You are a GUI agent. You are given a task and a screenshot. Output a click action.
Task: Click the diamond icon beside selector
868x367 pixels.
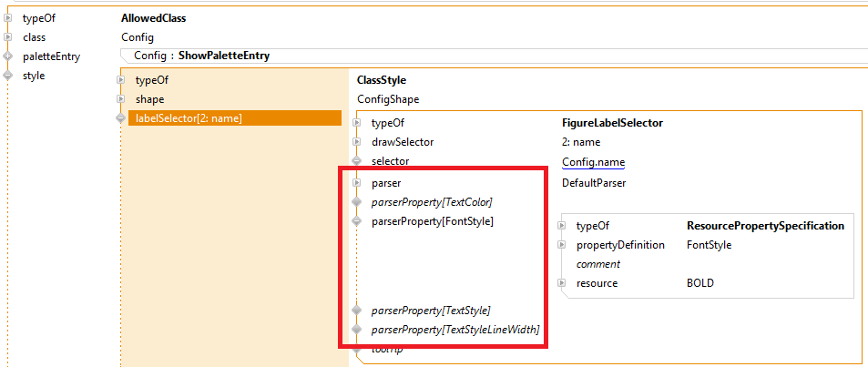click(x=357, y=161)
